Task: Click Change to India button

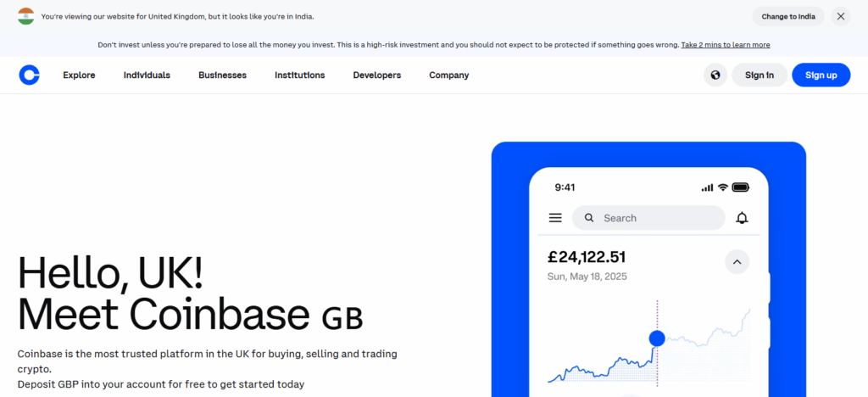Action: (788, 17)
